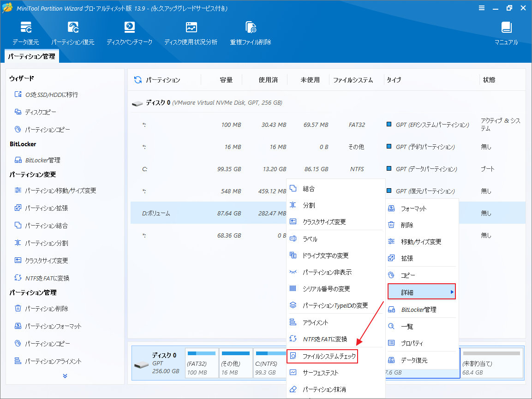Viewport: 532px width, 399px height.
Task: Run ファイルシステムチェック from the submenu
Action: 323,356
